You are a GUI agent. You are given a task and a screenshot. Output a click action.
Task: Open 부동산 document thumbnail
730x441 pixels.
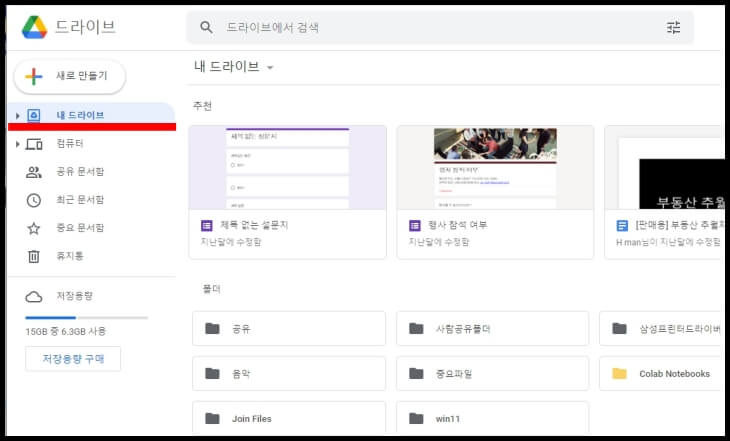(x=665, y=168)
